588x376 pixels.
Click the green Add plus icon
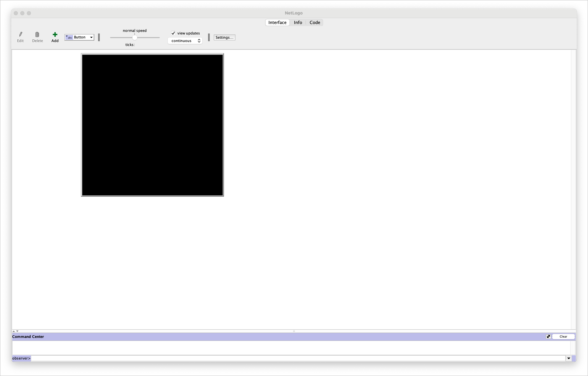[x=55, y=34]
